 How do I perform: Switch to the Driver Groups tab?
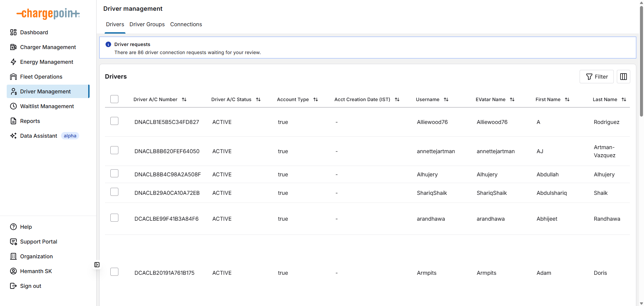tap(147, 24)
